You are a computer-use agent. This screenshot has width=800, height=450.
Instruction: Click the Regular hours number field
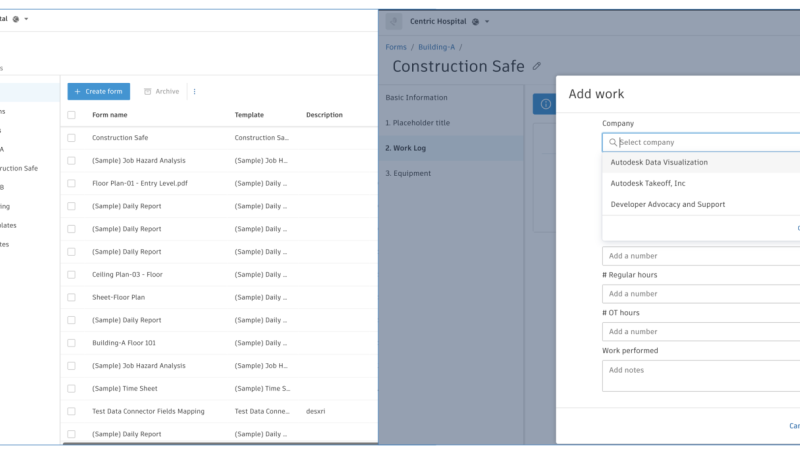[700, 294]
